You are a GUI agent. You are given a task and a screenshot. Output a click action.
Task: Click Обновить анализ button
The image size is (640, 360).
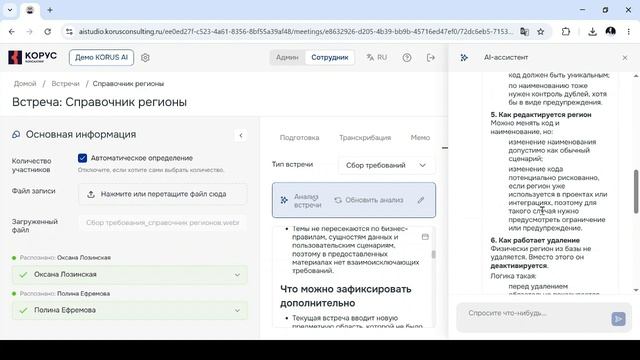tap(369, 200)
